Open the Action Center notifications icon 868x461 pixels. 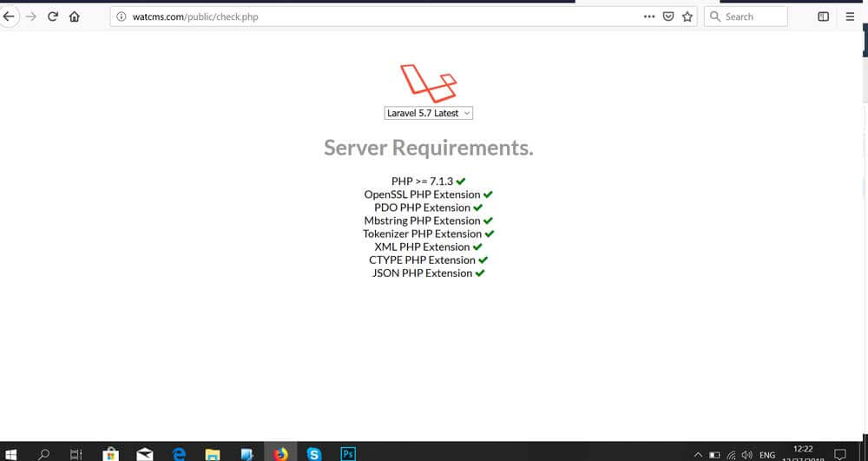tap(839, 455)
